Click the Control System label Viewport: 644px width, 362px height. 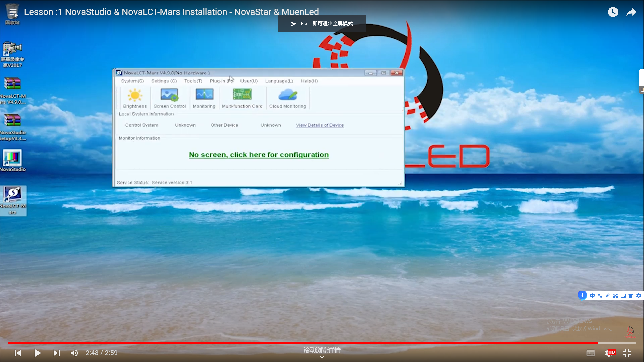click(142, 125)
